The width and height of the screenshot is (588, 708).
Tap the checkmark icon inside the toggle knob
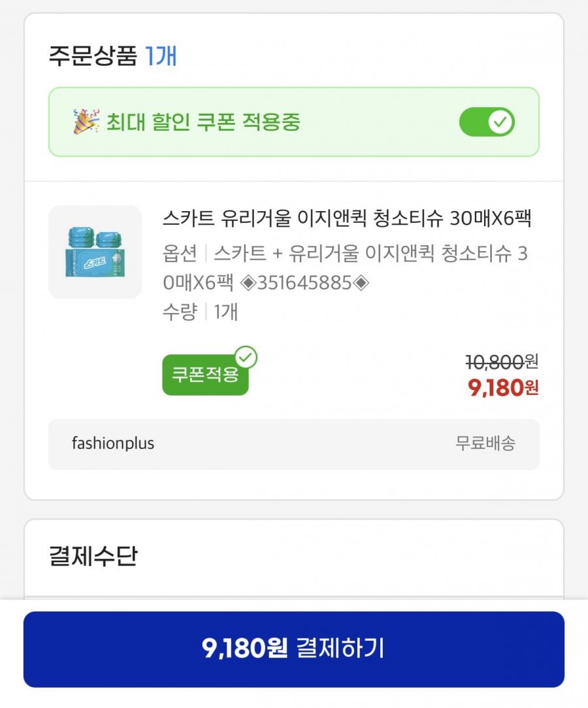(x=501, y=122)
